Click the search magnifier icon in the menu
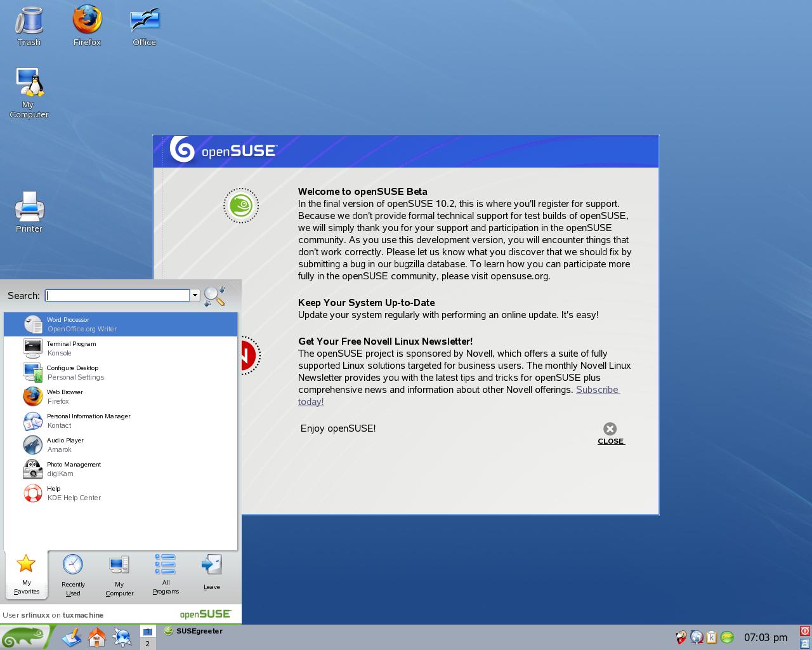The width and height of the screenshot is (812, 650). pyautogui.click(x=214, y=296)
